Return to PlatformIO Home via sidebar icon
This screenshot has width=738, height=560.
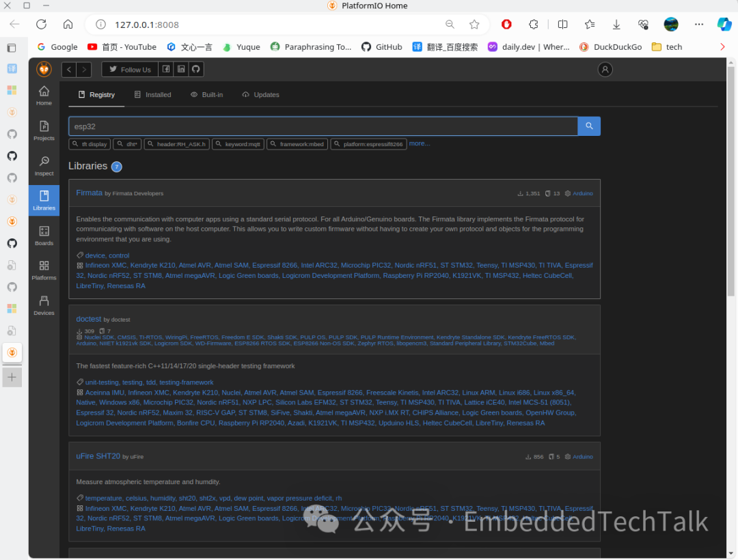click(44, 95)
